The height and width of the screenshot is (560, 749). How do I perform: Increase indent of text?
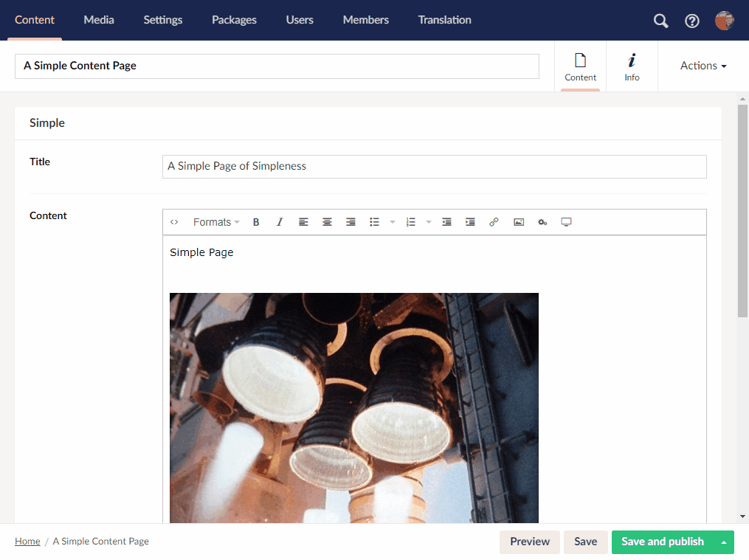click(471, 222)
